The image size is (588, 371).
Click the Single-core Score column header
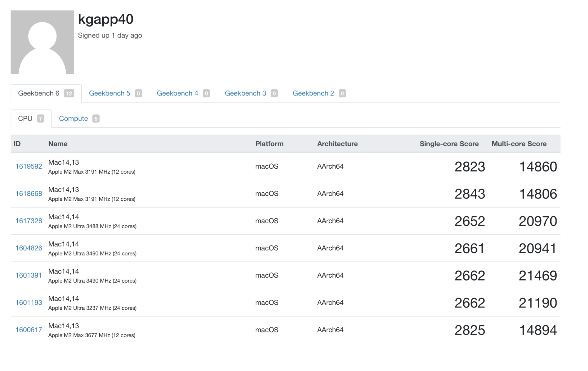[449, 144]
